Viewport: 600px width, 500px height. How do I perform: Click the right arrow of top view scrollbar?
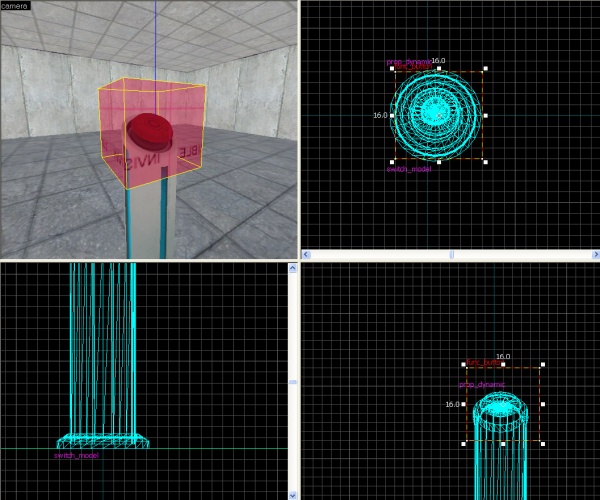point(596,254)
